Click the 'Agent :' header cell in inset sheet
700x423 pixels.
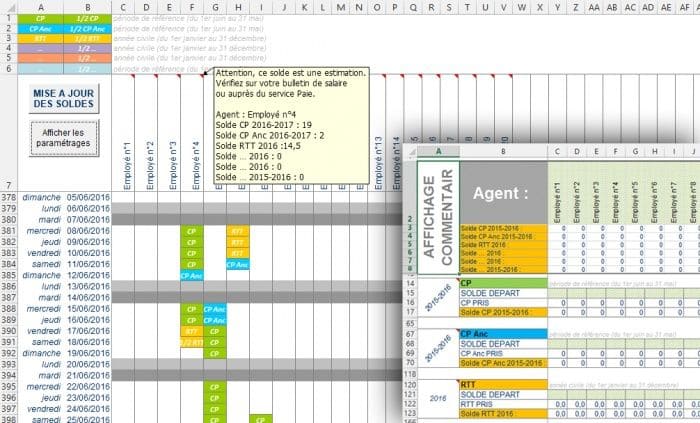[x=504, y=193]
